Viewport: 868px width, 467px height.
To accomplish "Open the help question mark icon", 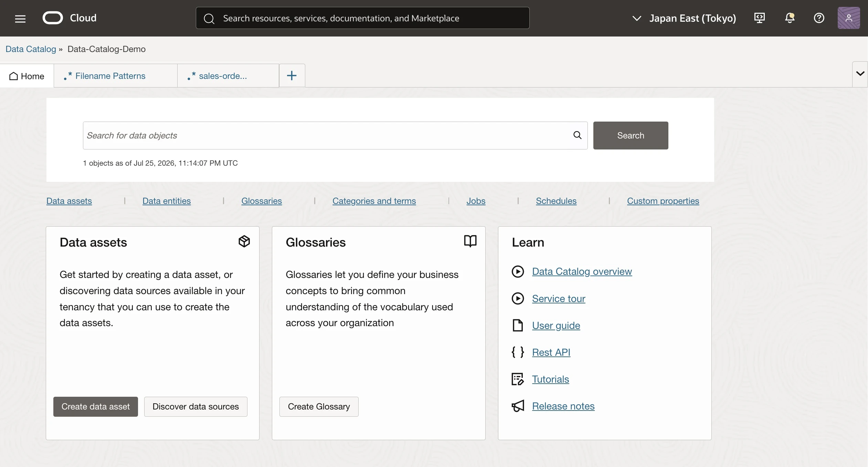I will click(819, 18).
